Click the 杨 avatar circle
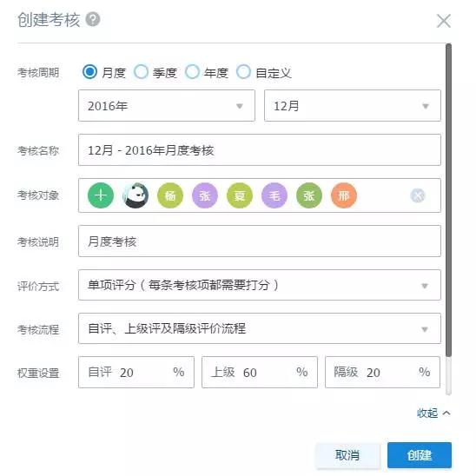The height and width of the screenshot is (476, 476). coord(170,195)
